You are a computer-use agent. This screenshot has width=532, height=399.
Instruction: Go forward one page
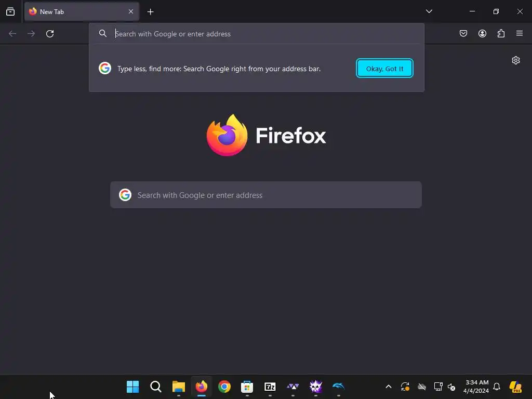pos(31,34)
